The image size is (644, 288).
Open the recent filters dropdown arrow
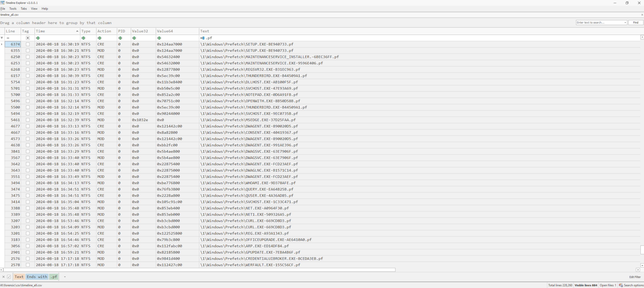(65, 277)
